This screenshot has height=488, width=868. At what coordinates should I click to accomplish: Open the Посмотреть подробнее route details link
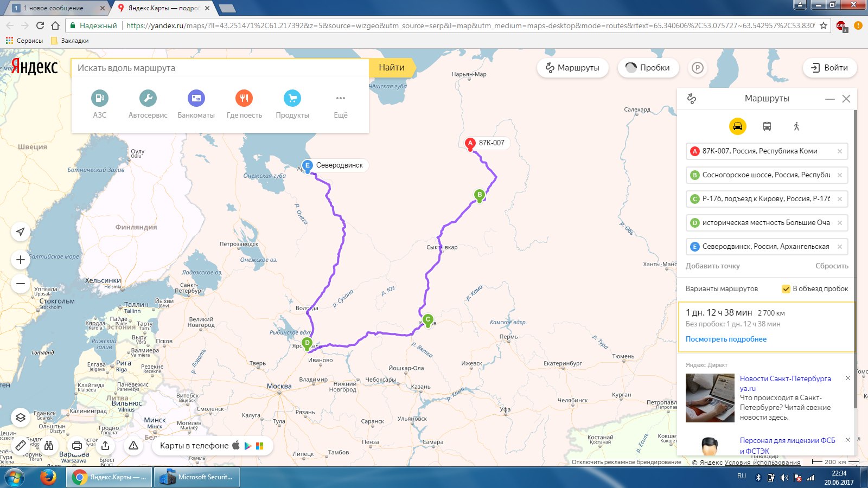click(x=726, y=339)
